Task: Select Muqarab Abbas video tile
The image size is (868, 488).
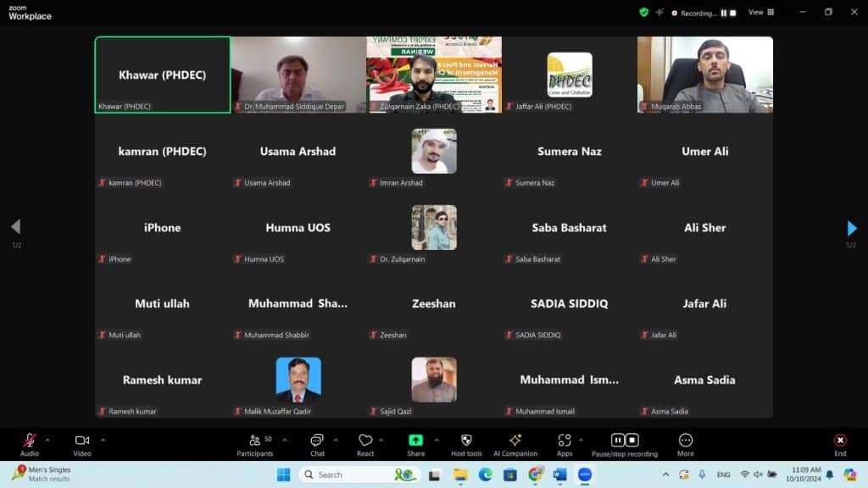Action: (x=705, y=75)
